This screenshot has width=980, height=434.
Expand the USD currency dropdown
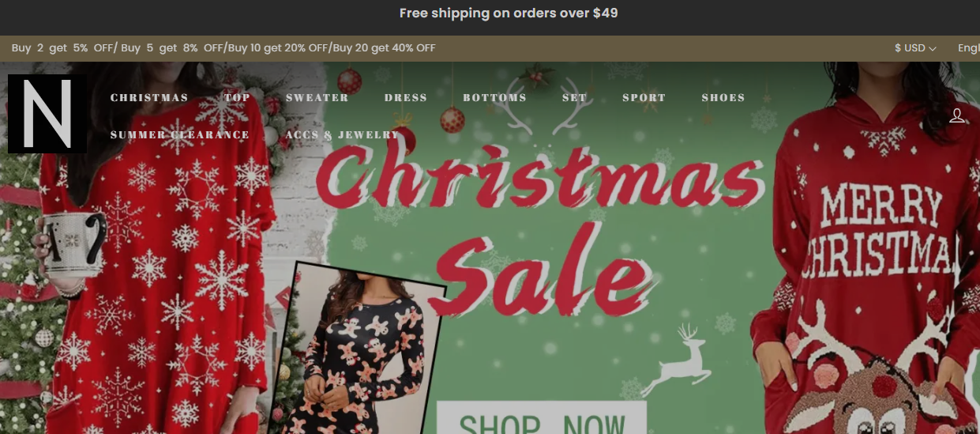(x=915, y=48)
